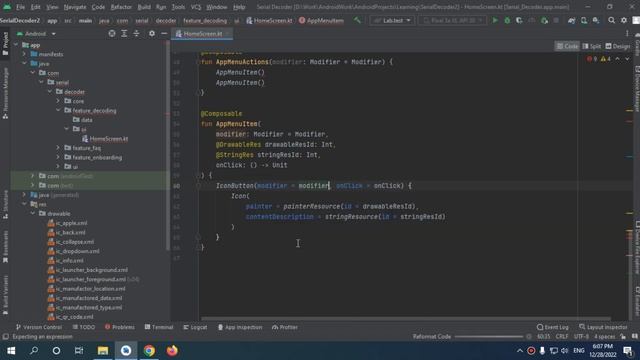Open the Refactor menu
Viewport: 640px width, 360px height.
coord(121,7)
